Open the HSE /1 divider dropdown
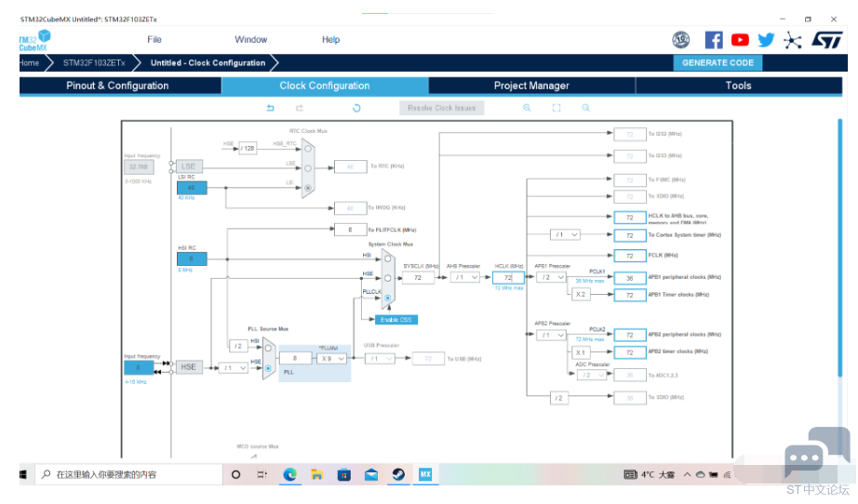858x504 pixels. (x=233, y=368)
